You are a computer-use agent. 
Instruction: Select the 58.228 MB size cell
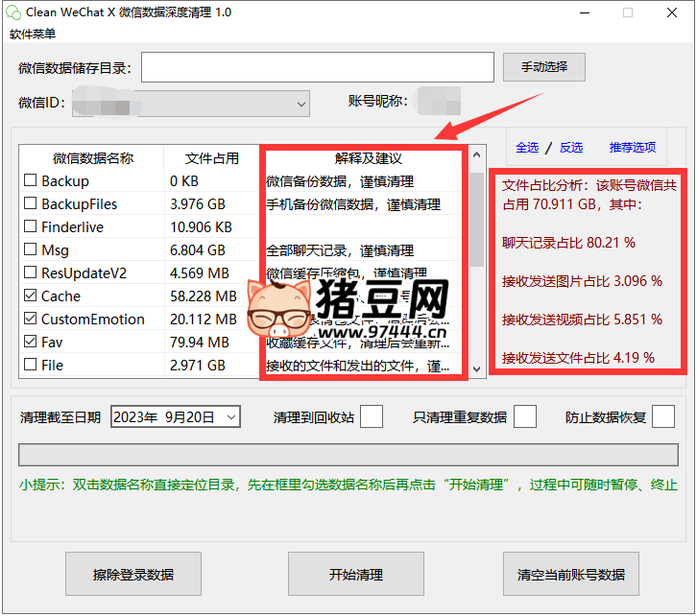coord(204,296)
